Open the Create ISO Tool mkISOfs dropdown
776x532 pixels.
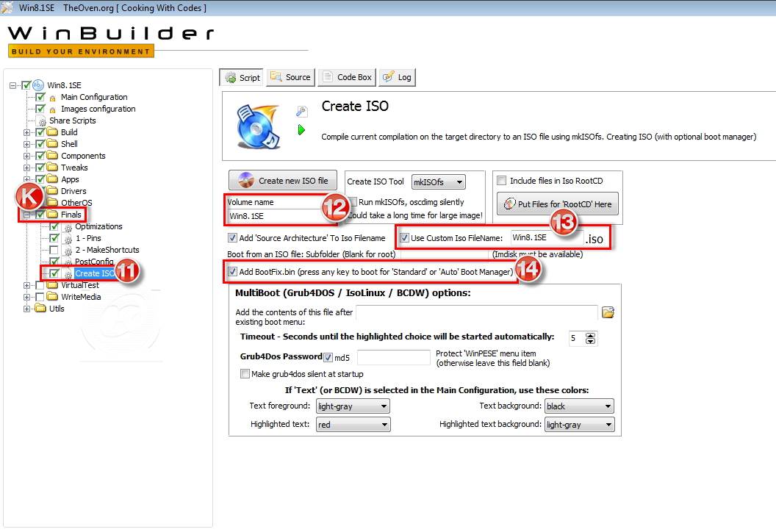coord(439,182)
